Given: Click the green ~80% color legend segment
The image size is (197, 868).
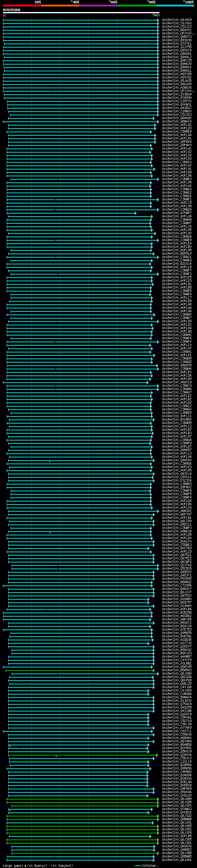Looking at the screenshot, I should tap(137, 6).
